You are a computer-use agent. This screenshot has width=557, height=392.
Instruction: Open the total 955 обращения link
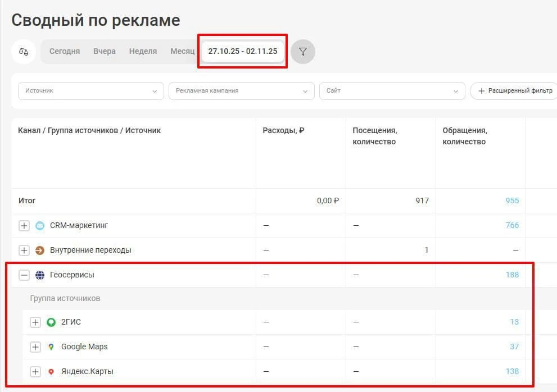(x=512, y=200)
